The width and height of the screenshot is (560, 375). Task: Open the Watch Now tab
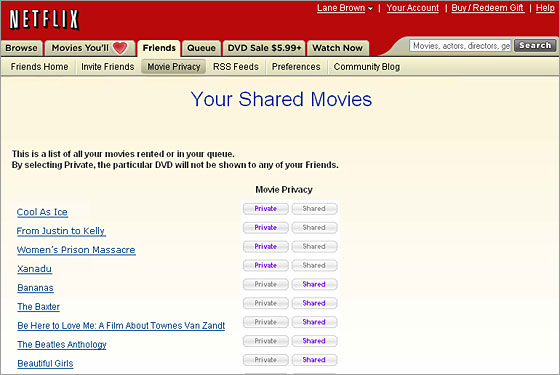(x=338, y=48)
